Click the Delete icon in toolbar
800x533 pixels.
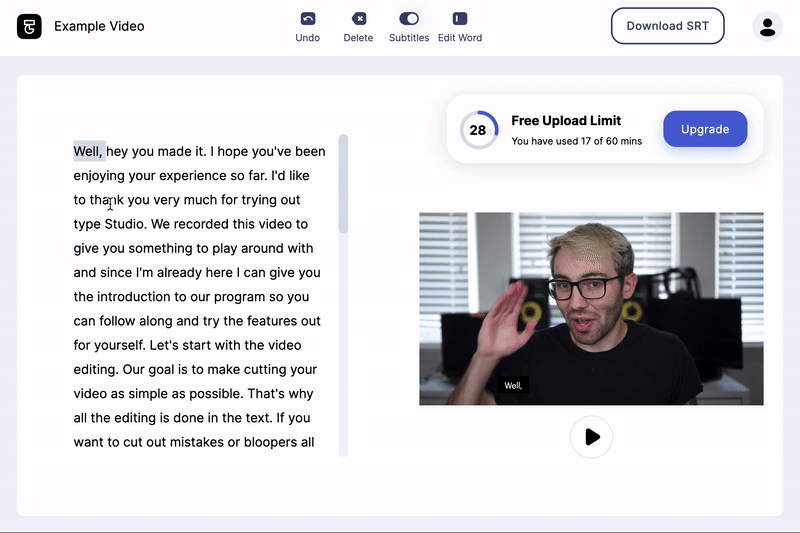coord(359,19)
